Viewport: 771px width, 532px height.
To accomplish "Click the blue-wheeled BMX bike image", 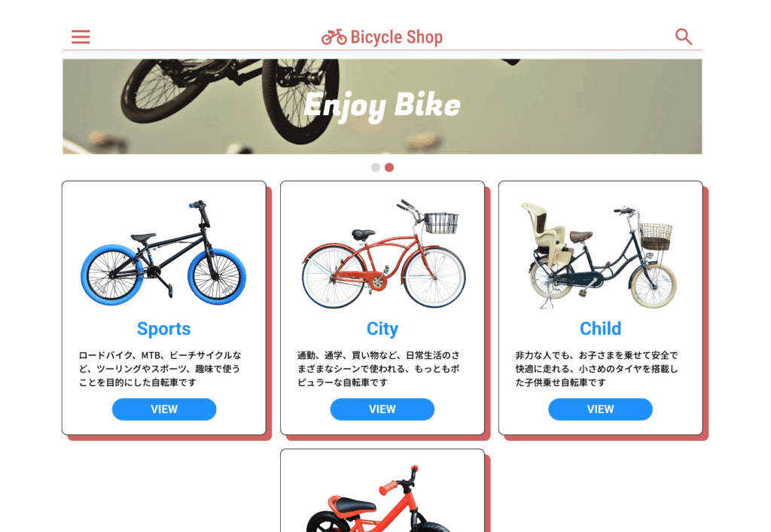I will tap(163, 253).
